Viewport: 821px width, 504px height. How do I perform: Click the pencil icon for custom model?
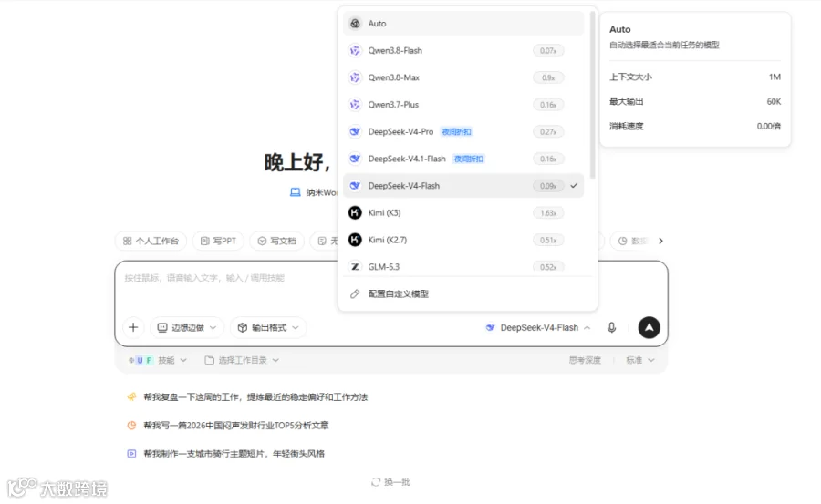pos(355,294)
